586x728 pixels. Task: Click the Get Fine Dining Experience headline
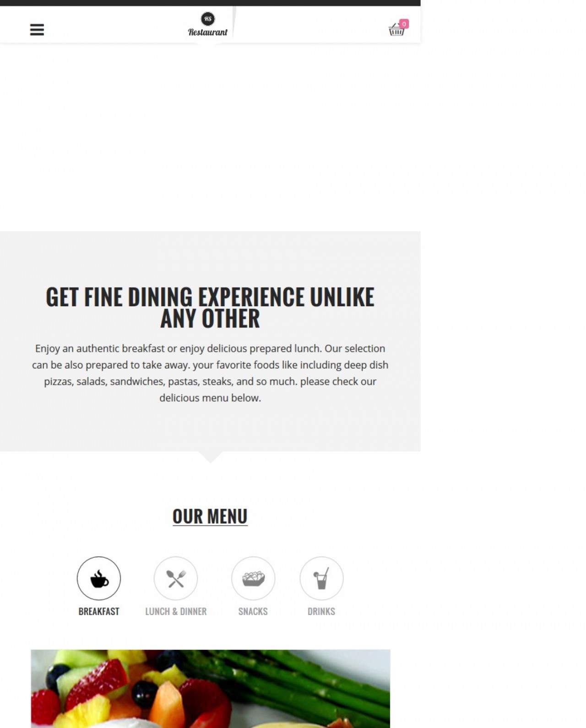coord(210,307)
